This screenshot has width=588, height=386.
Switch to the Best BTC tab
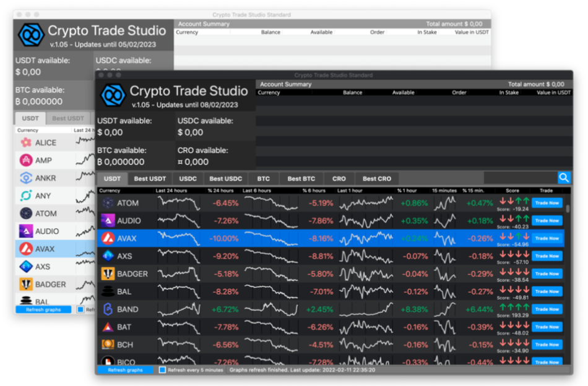pos(301,178)
